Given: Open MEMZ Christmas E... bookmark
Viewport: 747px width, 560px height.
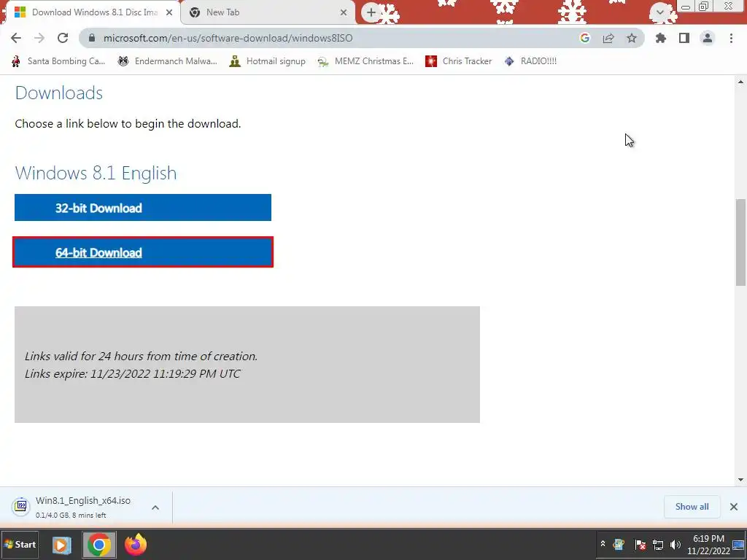Looking at the screenshot, I should click(x=365, y=61).
